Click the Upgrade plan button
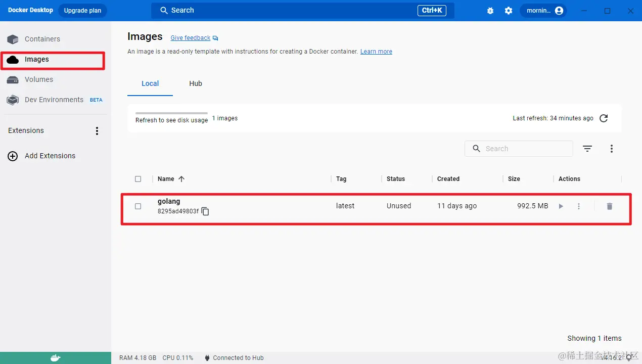This screenshot has height=364, width=642. 82,11
